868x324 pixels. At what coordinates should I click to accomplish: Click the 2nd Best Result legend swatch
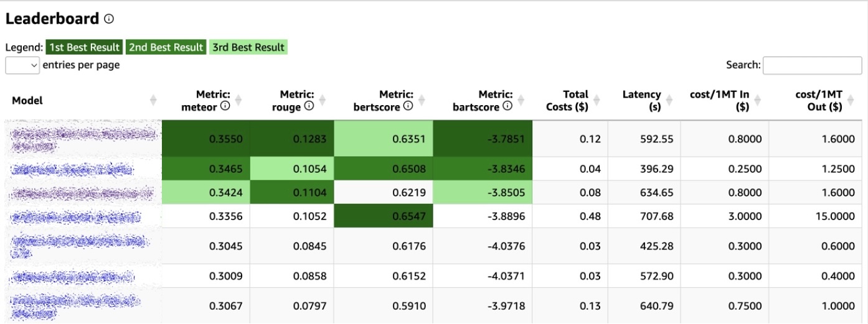pyautogui.click(x=166, y=47)
